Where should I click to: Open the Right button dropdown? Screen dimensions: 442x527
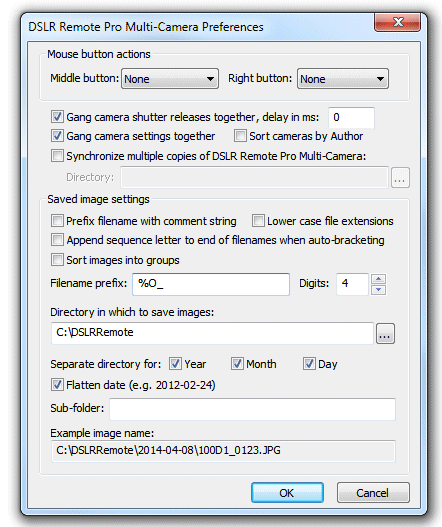[x=343, y=79]
